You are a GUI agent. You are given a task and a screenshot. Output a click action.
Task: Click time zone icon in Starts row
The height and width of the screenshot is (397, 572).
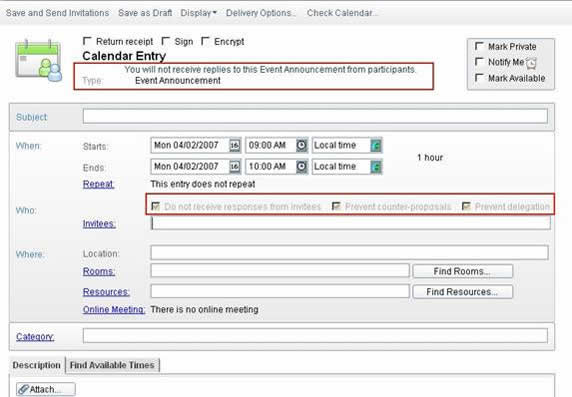376,146
